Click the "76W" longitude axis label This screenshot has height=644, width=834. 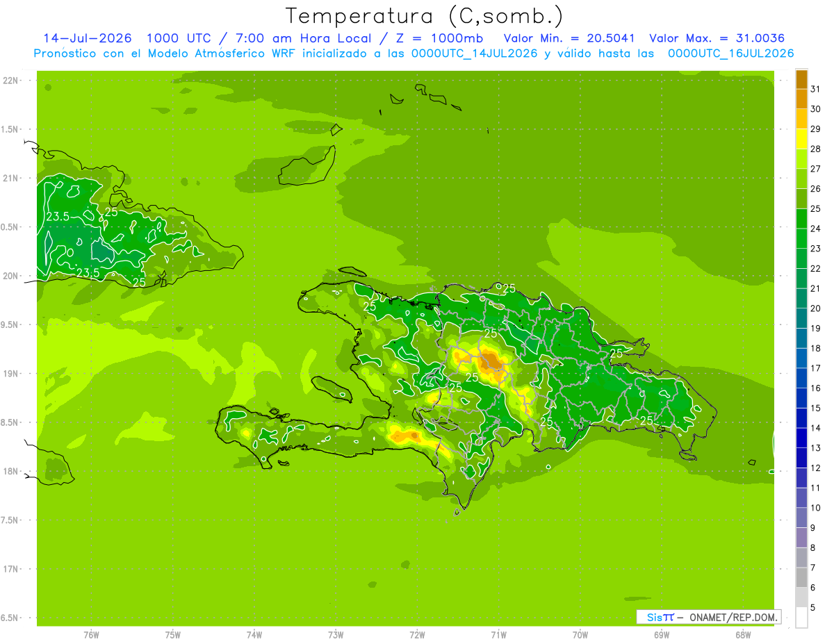click(x=91, y=635)
